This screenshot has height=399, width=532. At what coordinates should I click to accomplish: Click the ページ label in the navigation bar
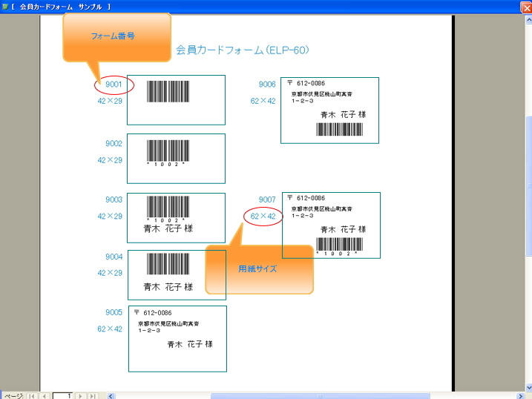pos(14,396)
